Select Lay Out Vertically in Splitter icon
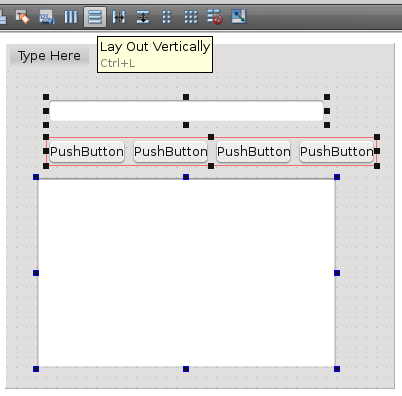 (x=143, y=17)
